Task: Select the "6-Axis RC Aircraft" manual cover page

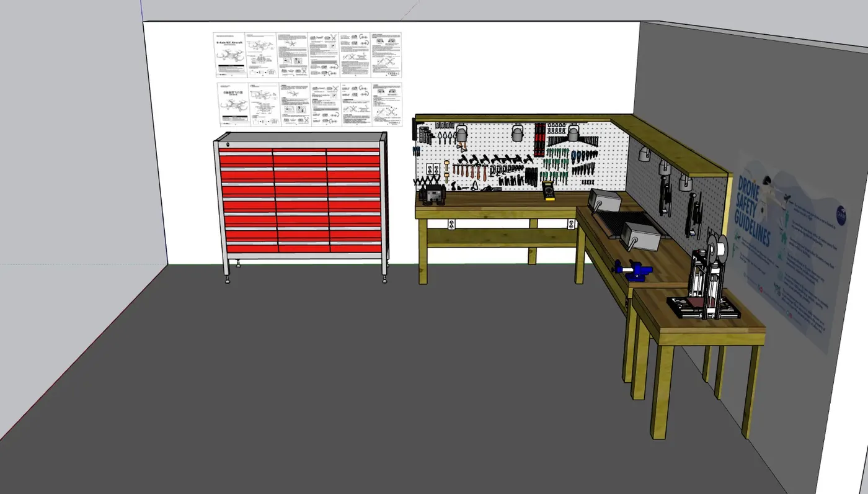Action: click(x=229, y=55)
